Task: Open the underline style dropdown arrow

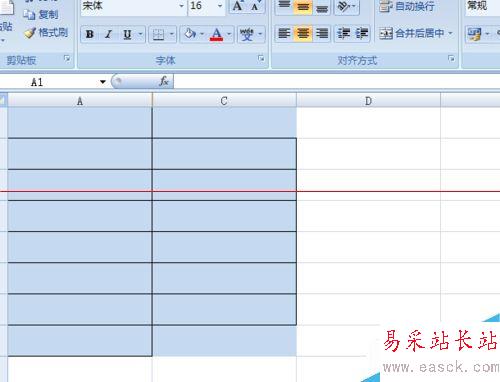Action: pyautogui.click(x=140, y=34)
